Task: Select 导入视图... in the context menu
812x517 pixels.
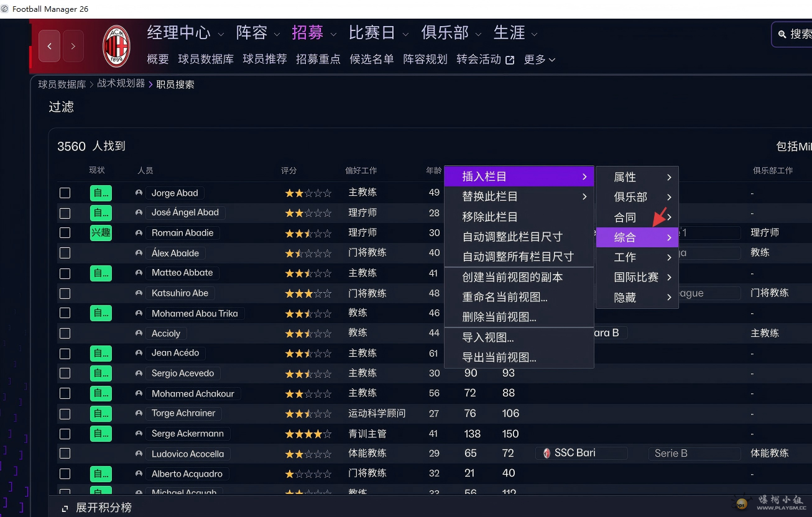Action: tap(488, 337)
